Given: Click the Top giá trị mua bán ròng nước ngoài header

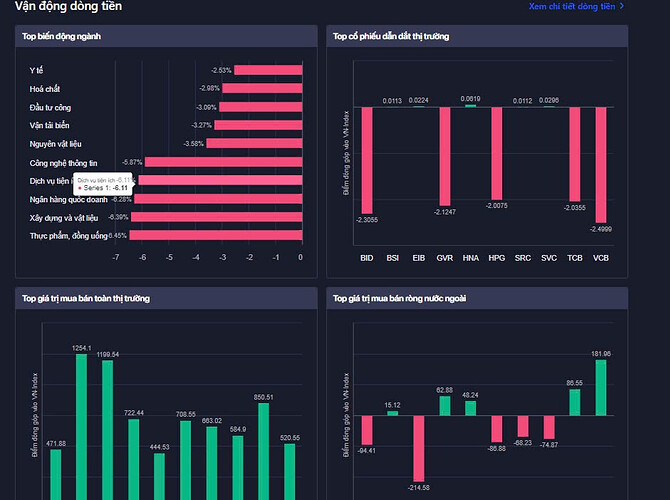Looking at the screenshot, I should [x=477, y=298].
